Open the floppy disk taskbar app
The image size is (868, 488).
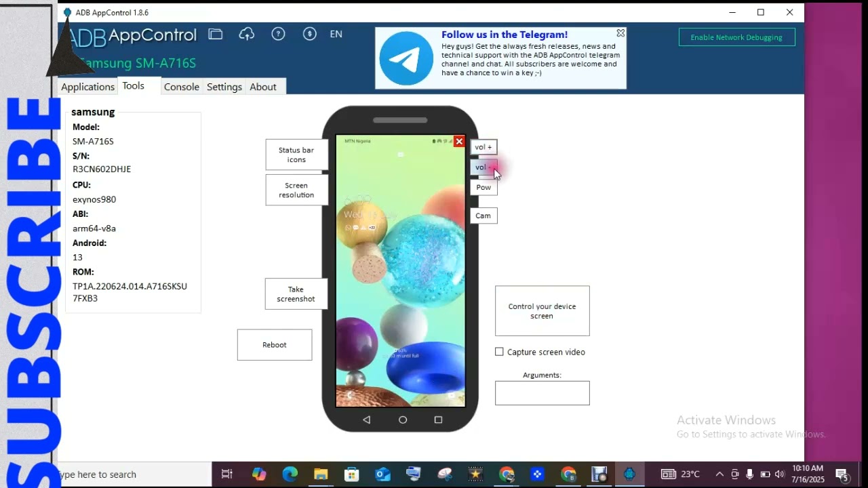point(599,474)
